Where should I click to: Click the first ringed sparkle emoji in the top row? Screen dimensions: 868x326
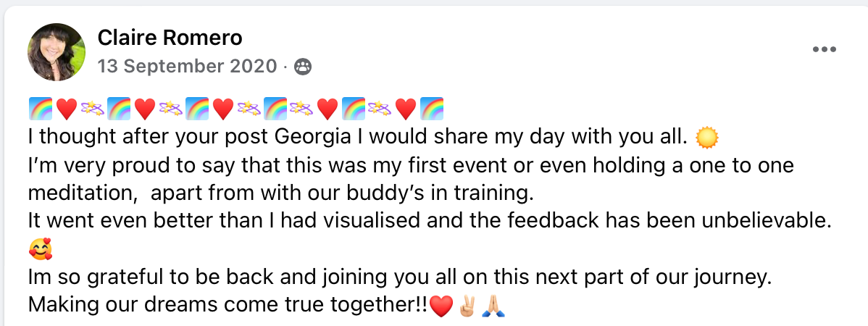(92, 109)
